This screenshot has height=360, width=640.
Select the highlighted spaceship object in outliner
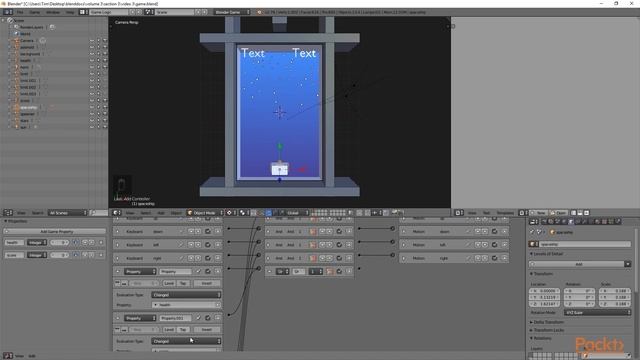(x=29, y=107)
